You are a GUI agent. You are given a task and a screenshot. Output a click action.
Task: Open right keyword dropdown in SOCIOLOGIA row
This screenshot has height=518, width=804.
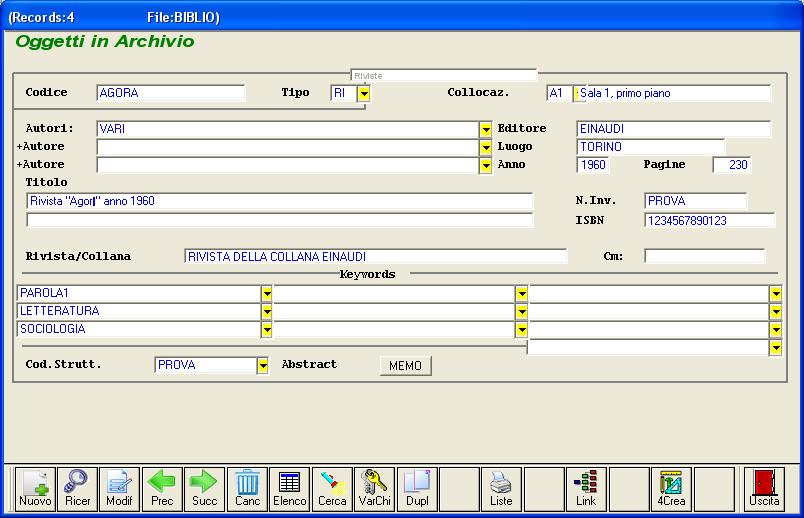click(x=776, y=329)
